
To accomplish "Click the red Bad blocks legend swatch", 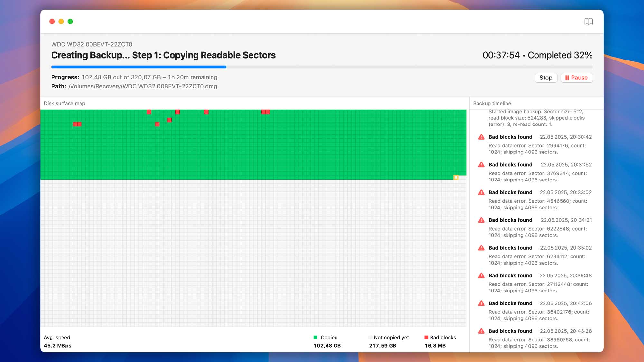I will tap(426, 337).
